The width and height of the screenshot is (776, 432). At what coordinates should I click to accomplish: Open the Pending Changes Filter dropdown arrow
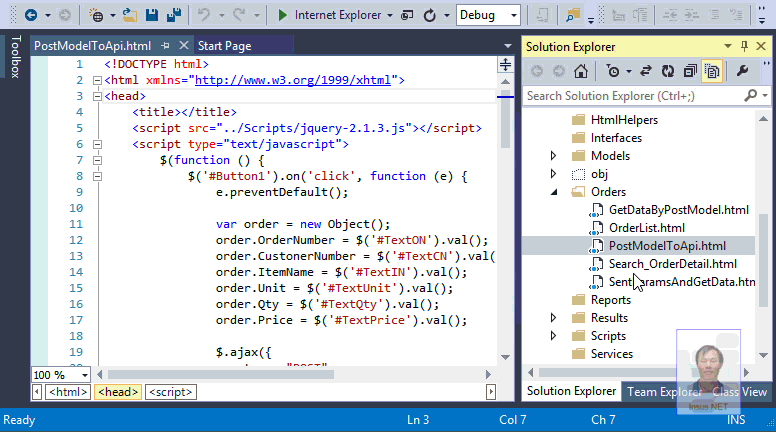click(629, 71)
